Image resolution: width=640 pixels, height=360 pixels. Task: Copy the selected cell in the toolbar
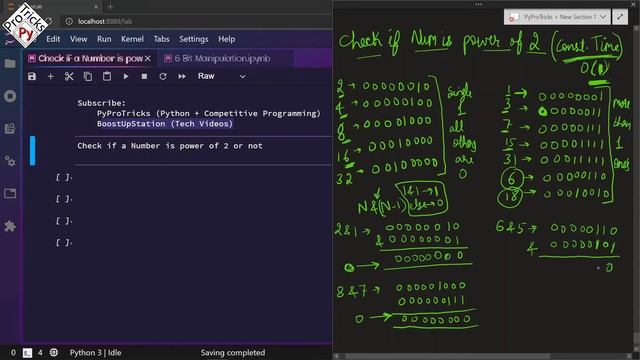tap(88, 76)
